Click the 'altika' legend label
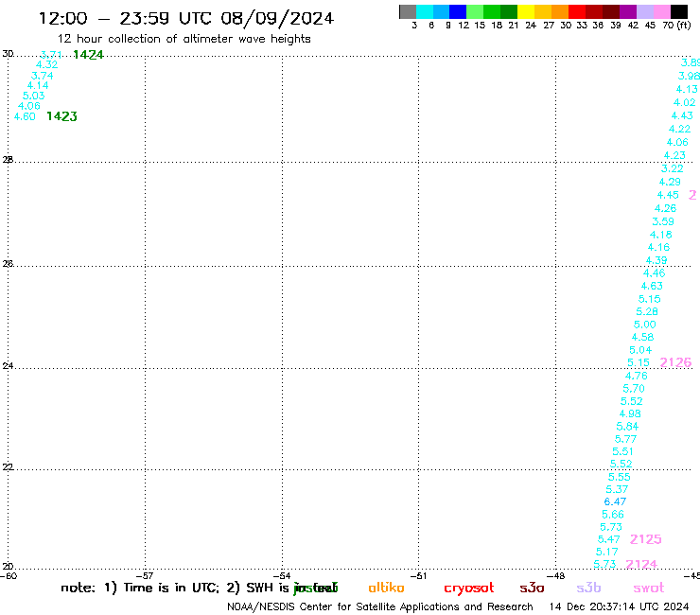This screenshot has width=700, height=615. [x=386, y=588]
